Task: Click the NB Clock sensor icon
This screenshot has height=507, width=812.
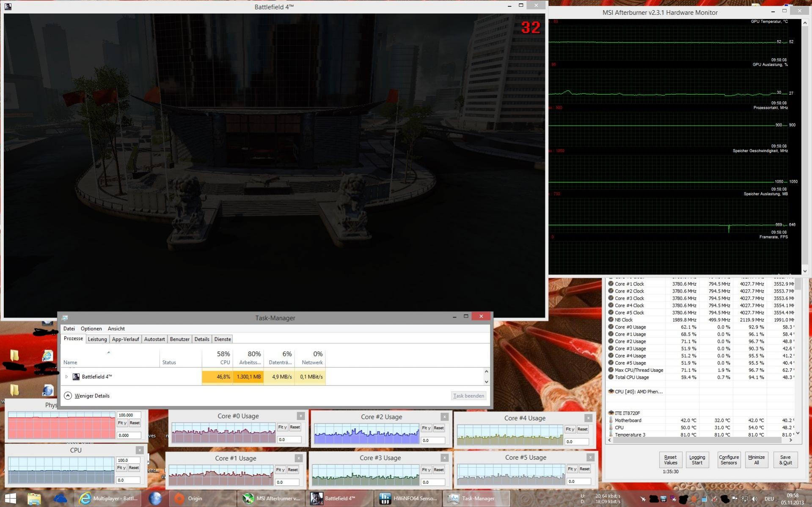Action: click(611, 320)
